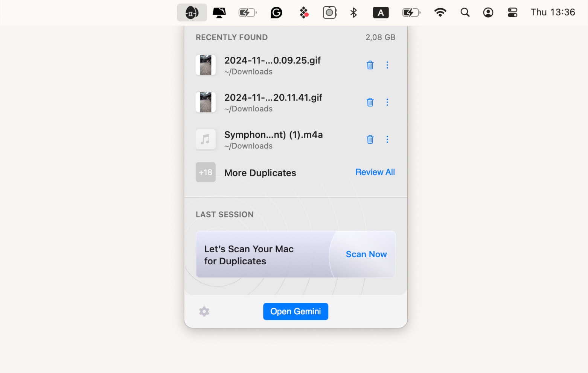Image resolution: width=588 pixels, height=373 pixels.
Task: Open more options for Symphon...nt) (1).m4a
Action: (387, 139)
